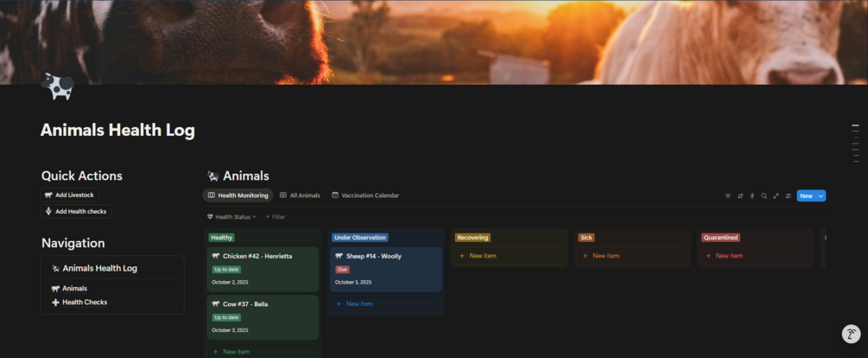Add a filter with the Filter button
This screenshot has height=358, width=868.
click(276, 217)
